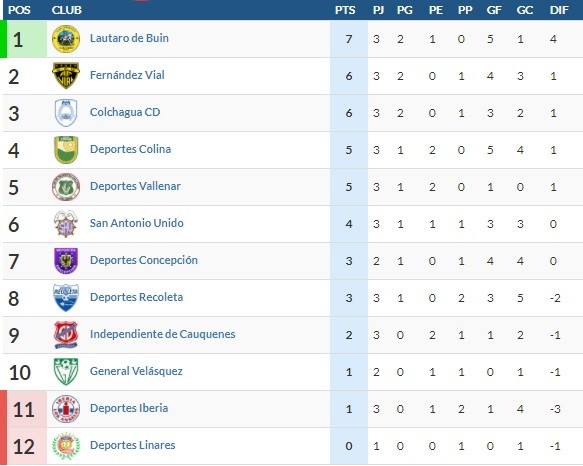Click the Deportes Iberia round badge

pos(66,409)
